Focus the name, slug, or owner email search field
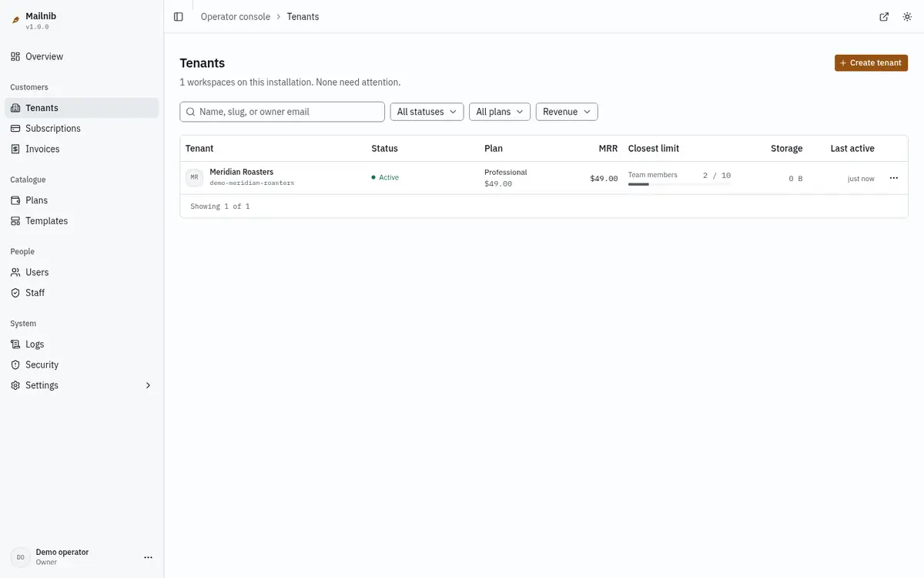Image resolution: width=924 pixels, height=578 pixels. (282, 112)
